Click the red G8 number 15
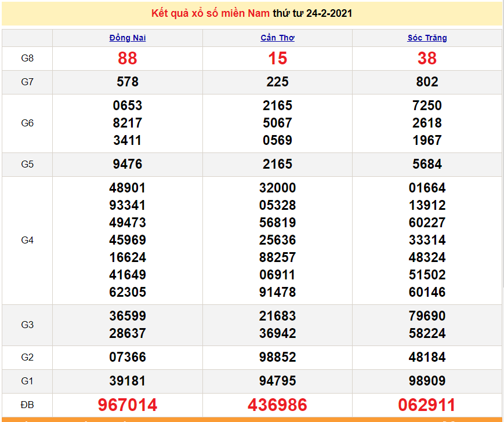This screenshot has width=504, height=422. 277,59
